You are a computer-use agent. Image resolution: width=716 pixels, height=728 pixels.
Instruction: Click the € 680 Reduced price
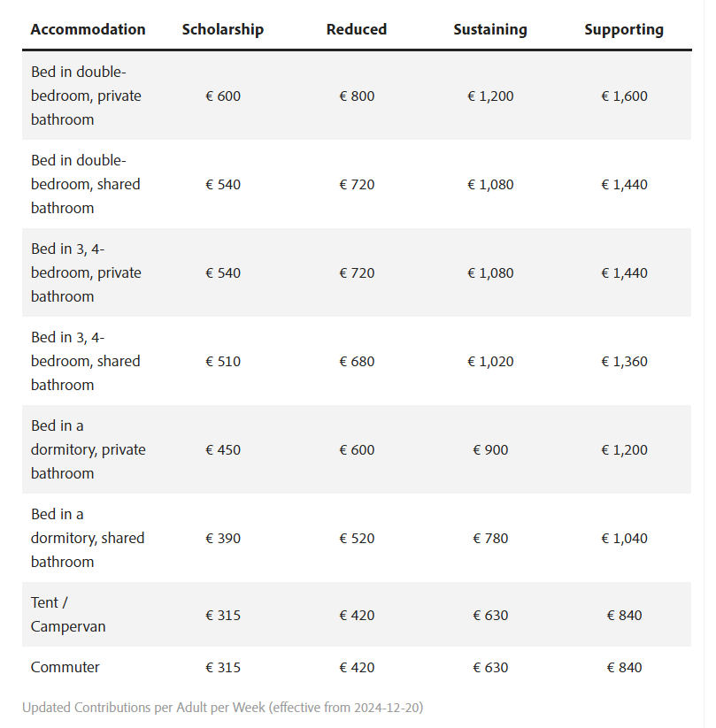click(356, 361)
